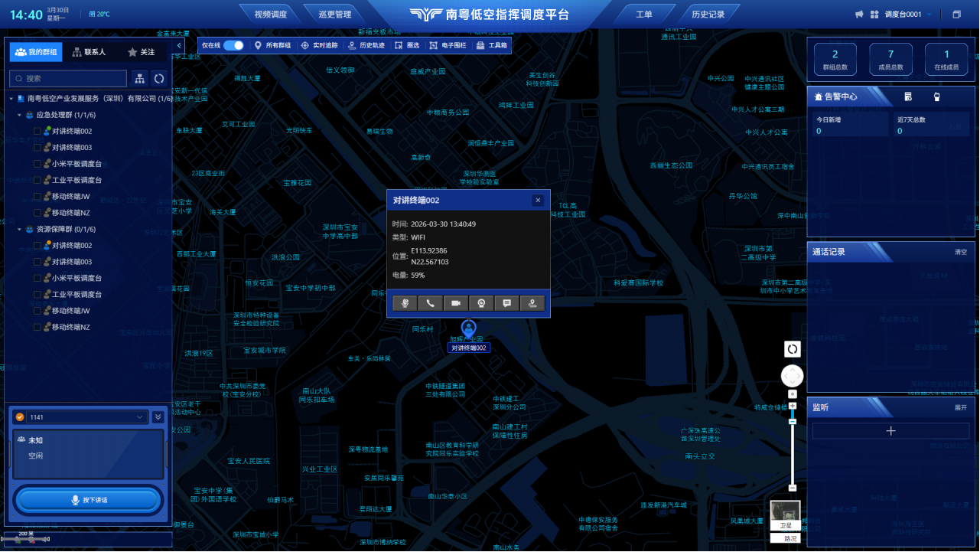Image resolution: width=980 pixels, height=552 pixels.
Task: Check 移动终端NZ in 资源保障群
Action: pyautogui.click(x=37, y=327)
